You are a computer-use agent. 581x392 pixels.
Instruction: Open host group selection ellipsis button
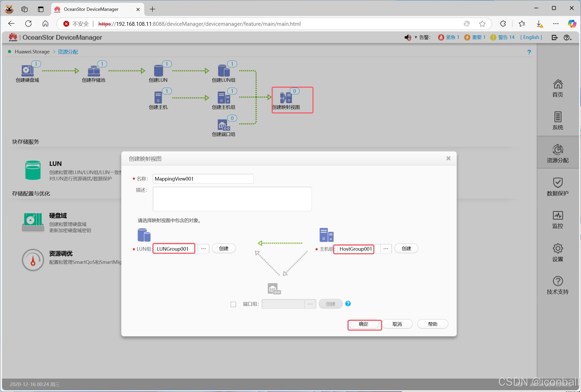pyautogui.click(x=386, y=249)
